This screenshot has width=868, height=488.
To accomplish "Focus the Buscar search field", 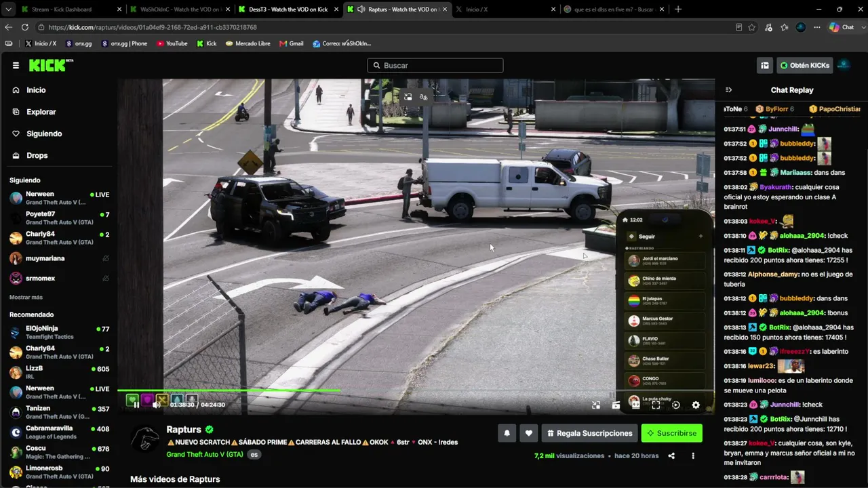I will 435,66.
